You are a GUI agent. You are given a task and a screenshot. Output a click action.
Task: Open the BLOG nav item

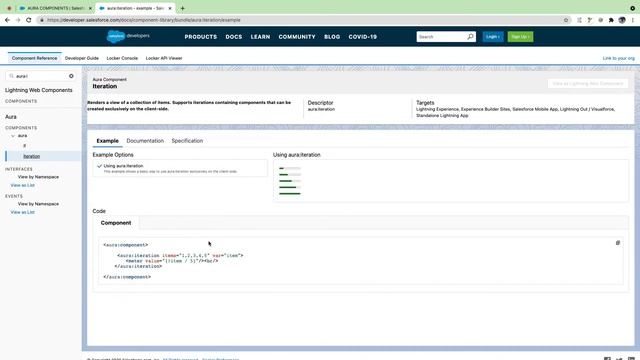(332, 37)
